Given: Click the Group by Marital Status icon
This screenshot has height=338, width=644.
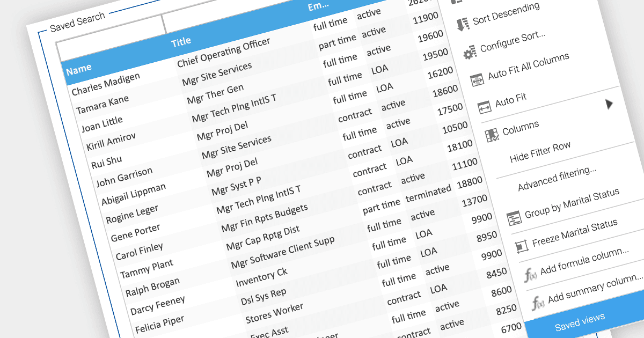Looking at the screenshot, I should [514, 218].
